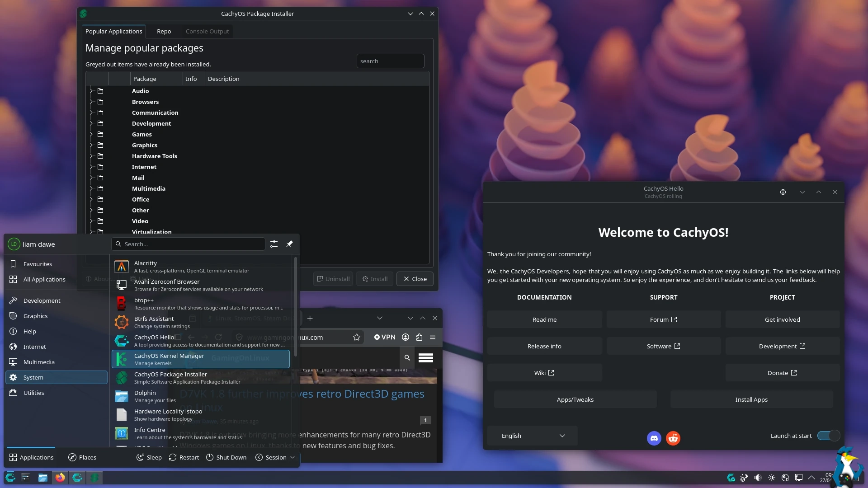Open the launcher configure sliders icon

[x=274, y=244]
